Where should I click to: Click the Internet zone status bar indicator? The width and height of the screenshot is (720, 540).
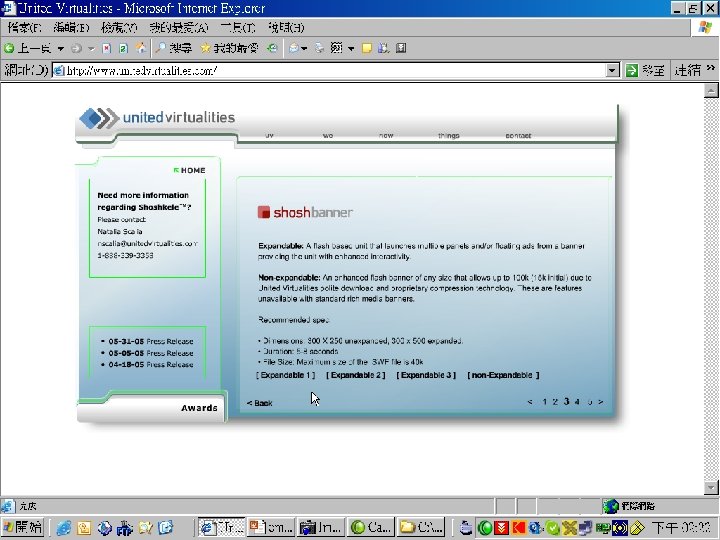[x=630, y=506]
